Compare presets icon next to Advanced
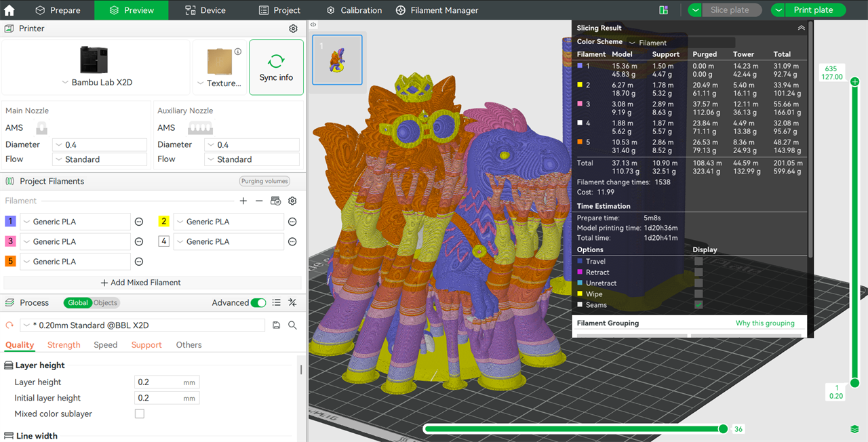 click(292, 303)
